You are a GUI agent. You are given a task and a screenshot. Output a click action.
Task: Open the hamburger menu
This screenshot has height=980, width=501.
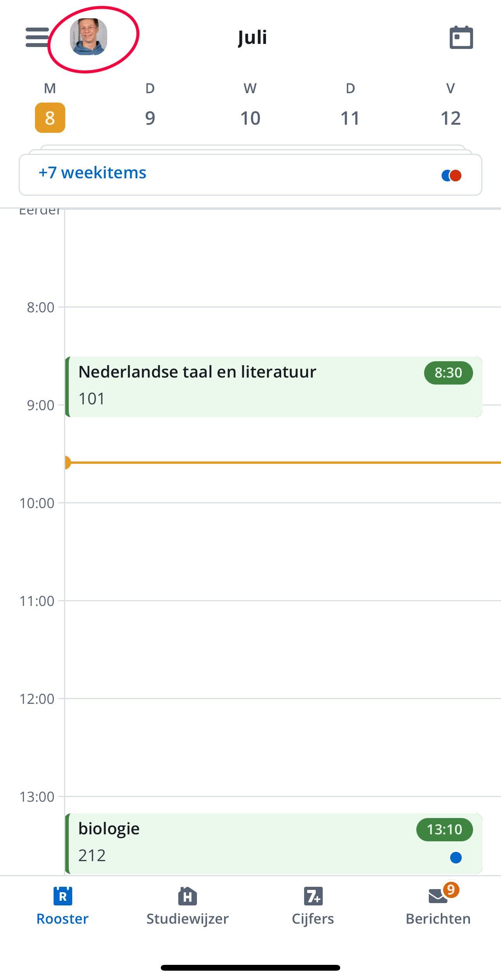click(x=37, y=37)
